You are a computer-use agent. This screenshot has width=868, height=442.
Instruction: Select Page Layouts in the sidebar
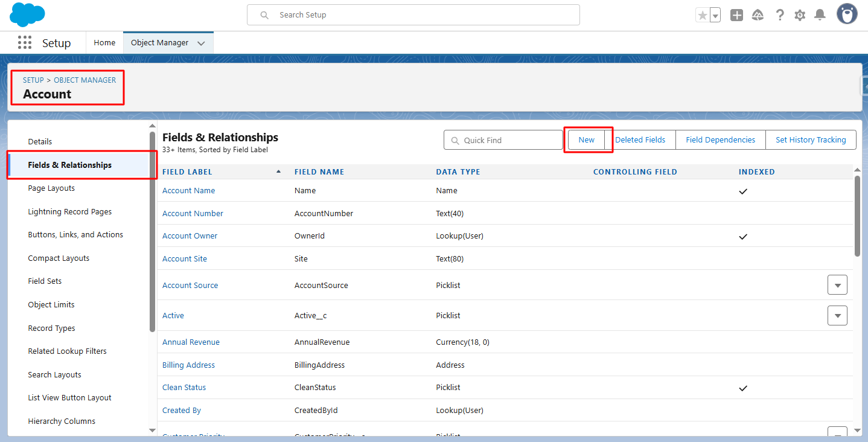coord(51,188)
